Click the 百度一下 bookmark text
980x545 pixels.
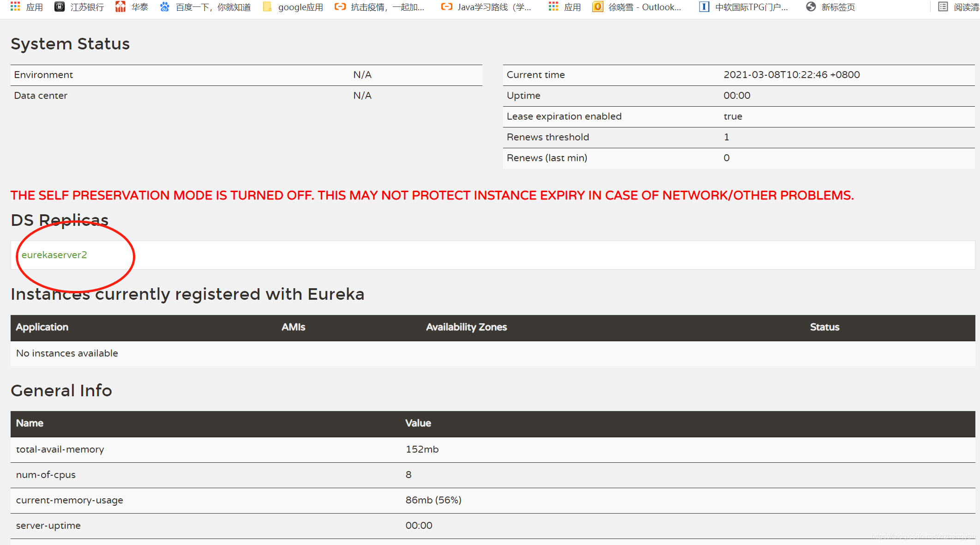pyautogui.click(x=213, y=7)
